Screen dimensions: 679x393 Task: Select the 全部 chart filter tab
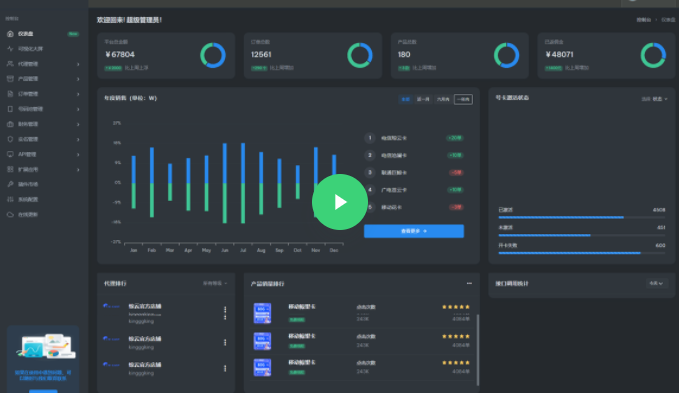pyautogui.click(x=405, y=100)
